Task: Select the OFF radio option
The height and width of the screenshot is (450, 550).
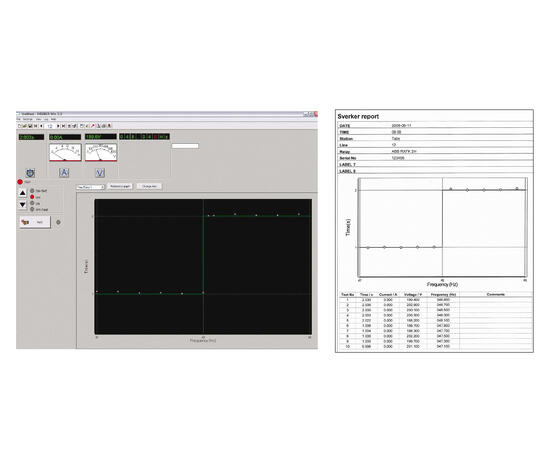Action: tap(32, 203)
